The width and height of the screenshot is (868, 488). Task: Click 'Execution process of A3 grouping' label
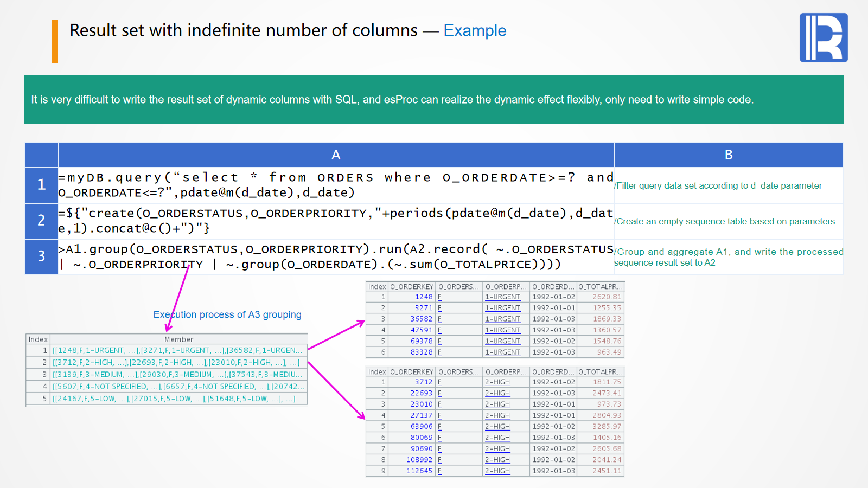coord(227,315)
